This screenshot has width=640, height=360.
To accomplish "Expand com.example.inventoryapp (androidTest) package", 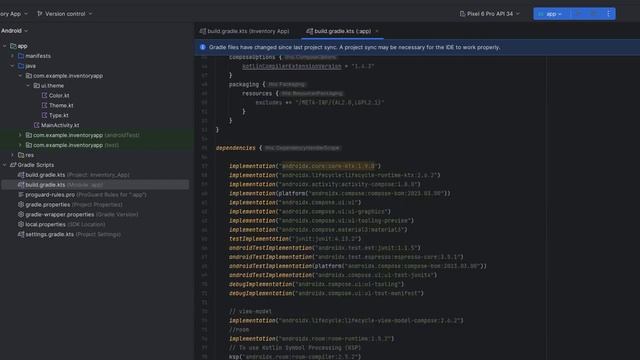I will tap(20, 135).
